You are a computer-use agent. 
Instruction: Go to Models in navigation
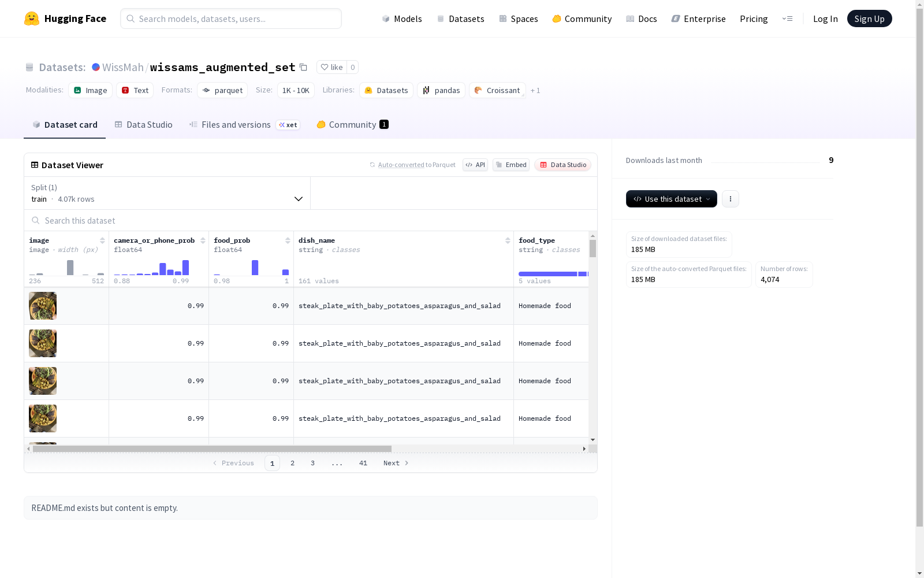point(402,18)
